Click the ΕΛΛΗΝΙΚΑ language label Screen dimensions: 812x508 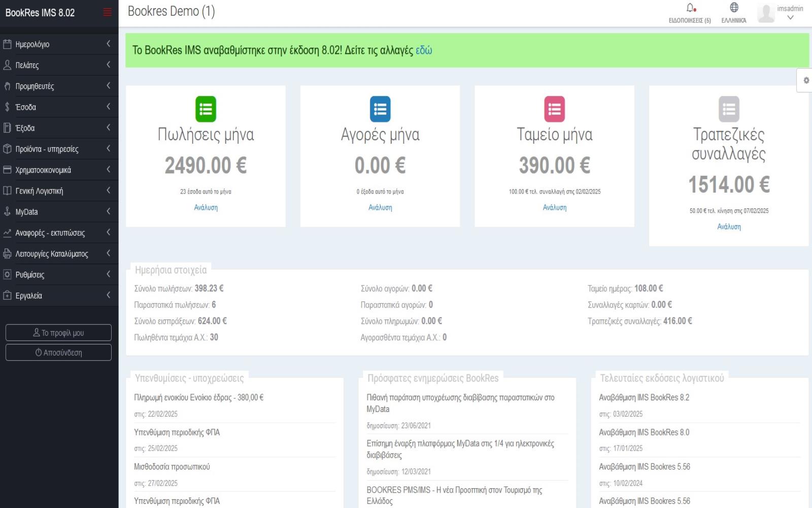pos(734,20)
